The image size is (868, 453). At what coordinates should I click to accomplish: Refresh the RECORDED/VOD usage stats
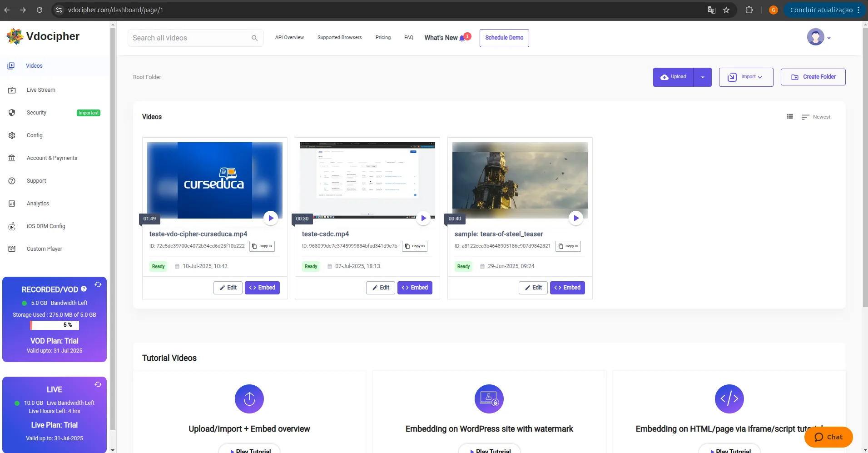click(x=98, y=285)
